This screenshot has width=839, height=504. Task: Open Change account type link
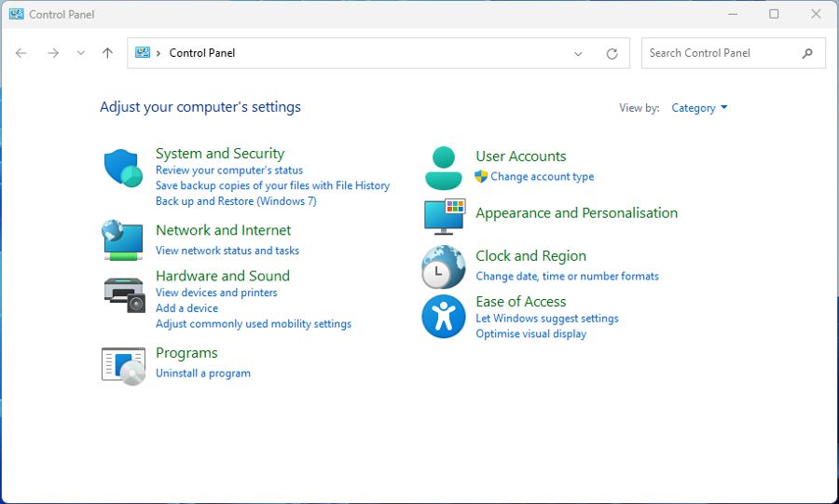coord(542,177)
